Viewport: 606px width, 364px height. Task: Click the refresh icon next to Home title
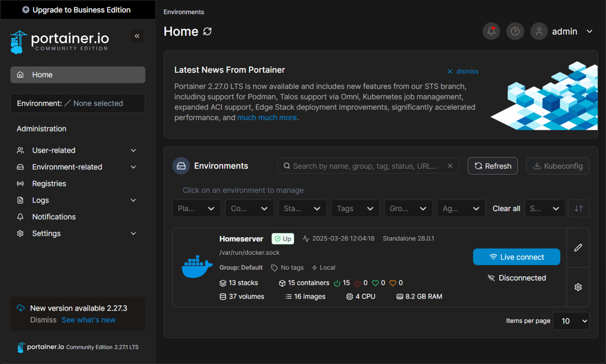[x=207, y=32]
